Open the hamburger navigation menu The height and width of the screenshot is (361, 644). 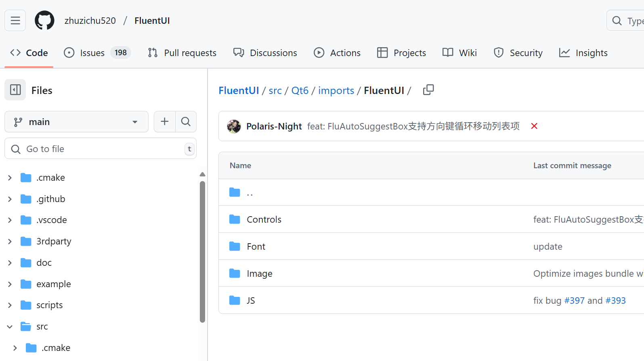[15, 21]
